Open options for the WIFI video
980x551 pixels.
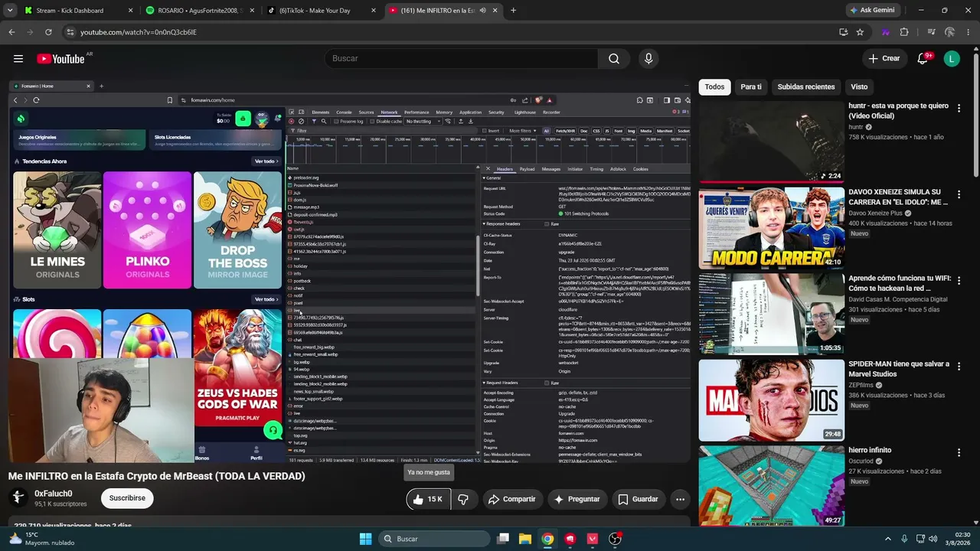[959, 281]
